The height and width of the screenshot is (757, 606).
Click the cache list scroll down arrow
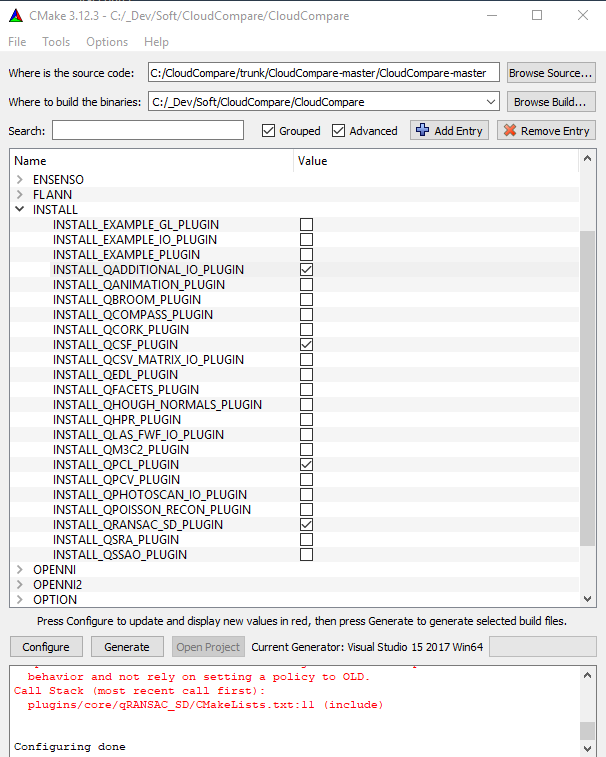(587, 599)
